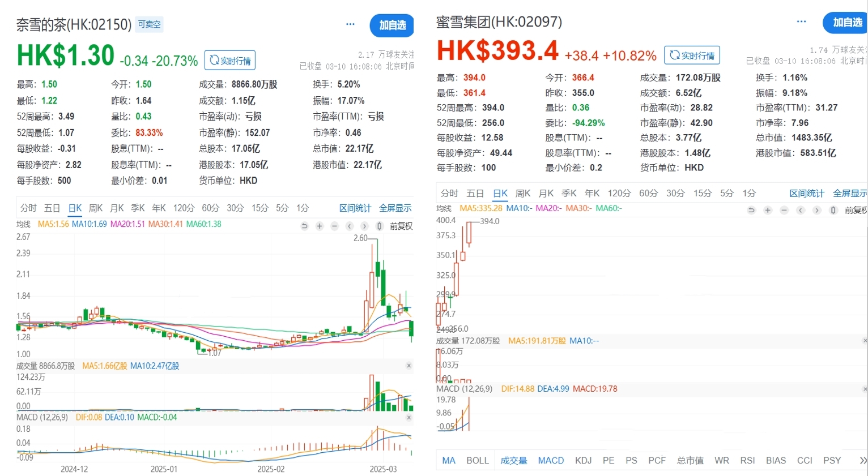Open the more-options dots beside 蜜雪集团 title

(x=801, y=22)
